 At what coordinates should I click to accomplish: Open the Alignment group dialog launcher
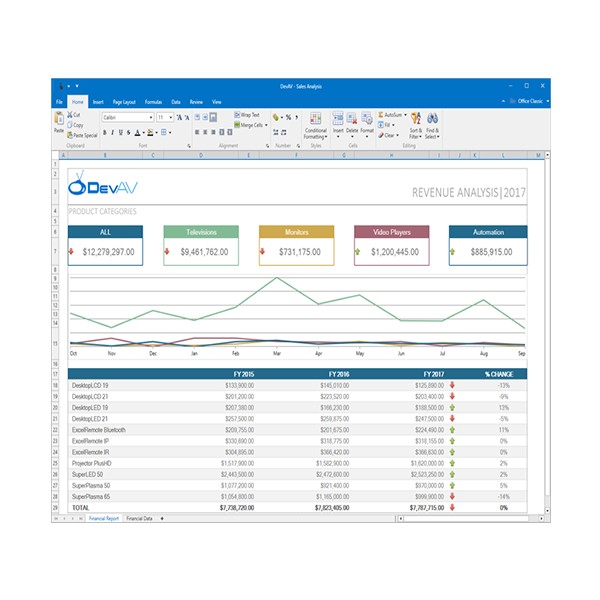(267, 146)
